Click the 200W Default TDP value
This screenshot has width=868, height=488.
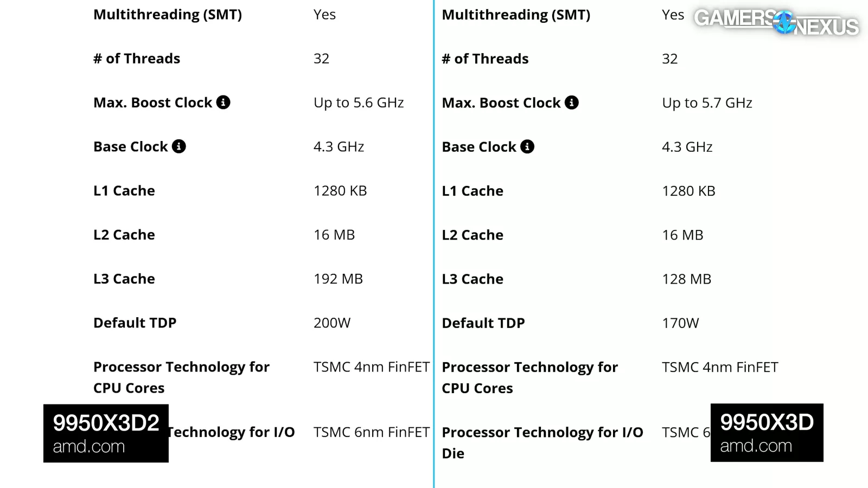click(x=332, y=323)
